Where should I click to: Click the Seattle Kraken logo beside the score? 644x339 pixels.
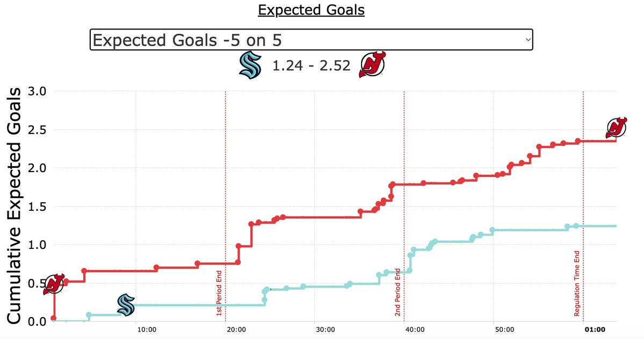(x=249, y=66)
